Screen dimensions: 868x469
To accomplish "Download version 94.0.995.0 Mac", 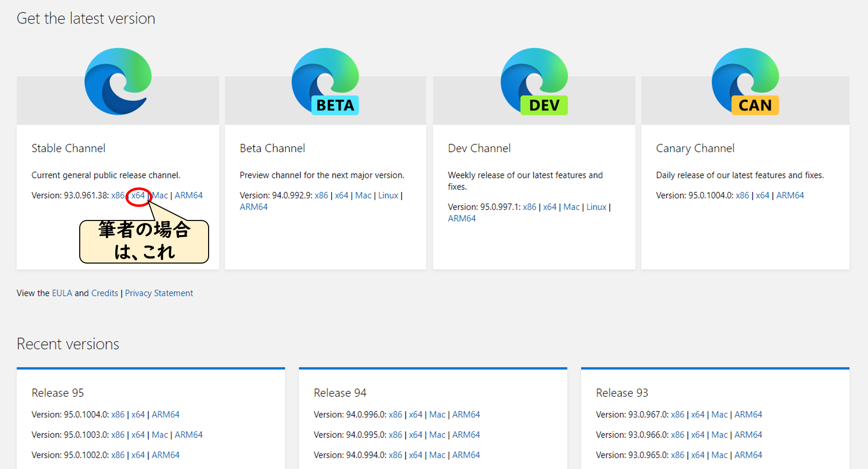I will click(437, 435).
